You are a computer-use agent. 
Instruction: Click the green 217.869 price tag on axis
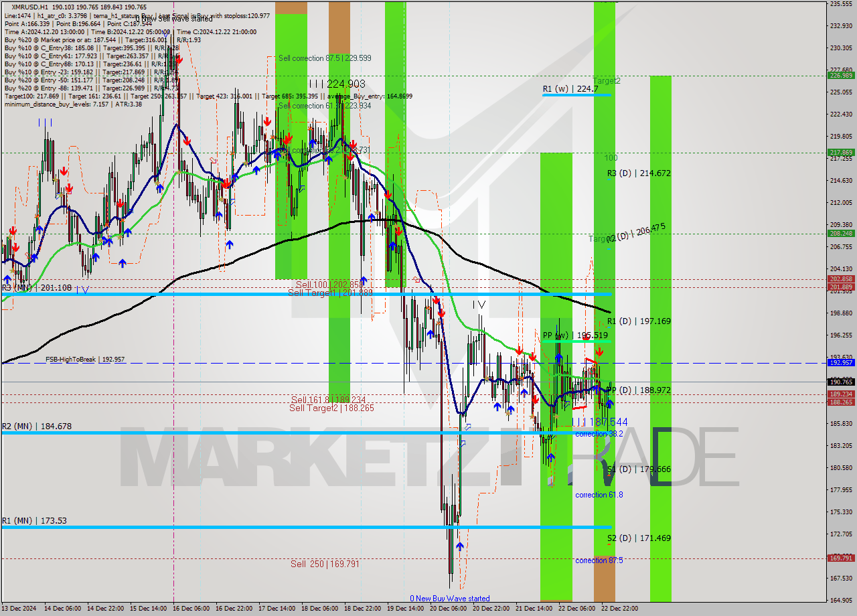tap(841, 153)
